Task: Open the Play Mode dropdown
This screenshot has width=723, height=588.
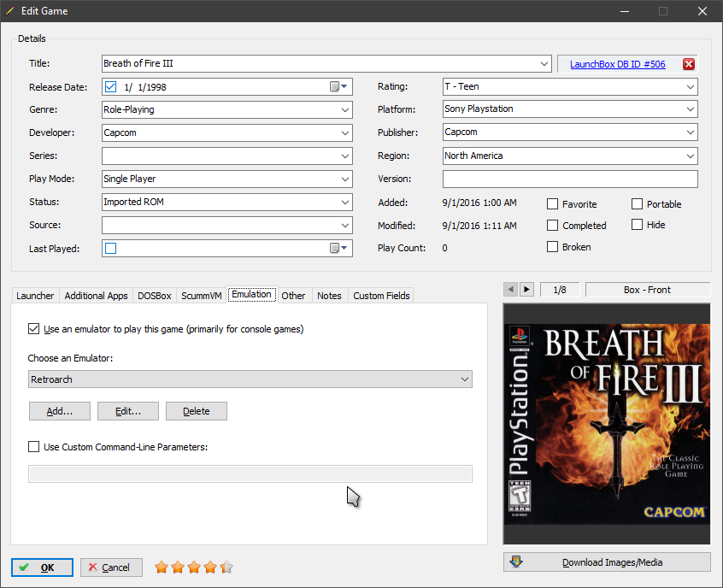Action: pos(345,179)
